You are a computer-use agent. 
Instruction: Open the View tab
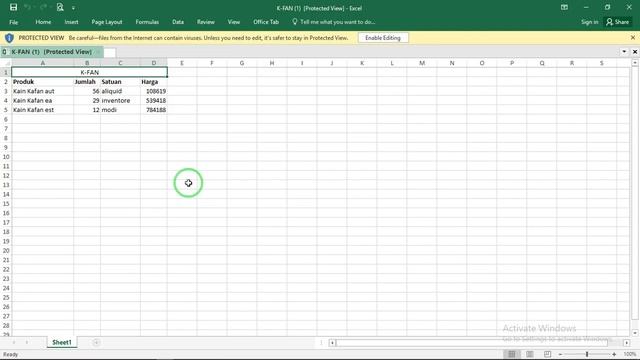[x=233, y=22]
